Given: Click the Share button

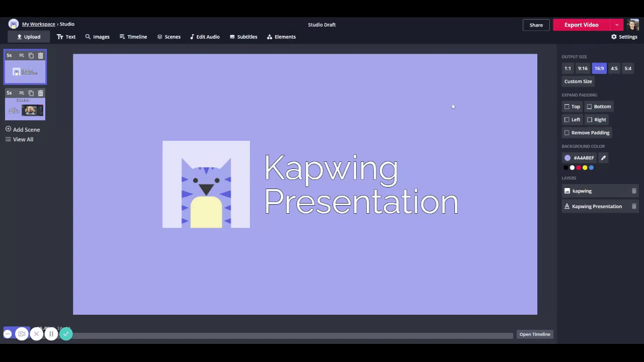Looking at the screenshot, I should click(x=536, y=25).
